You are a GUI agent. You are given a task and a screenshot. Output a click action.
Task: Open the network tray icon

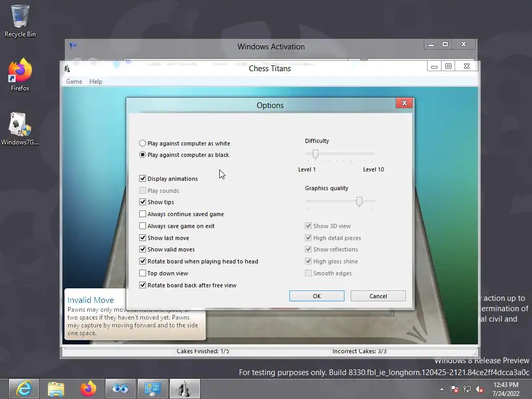[467, 389]
